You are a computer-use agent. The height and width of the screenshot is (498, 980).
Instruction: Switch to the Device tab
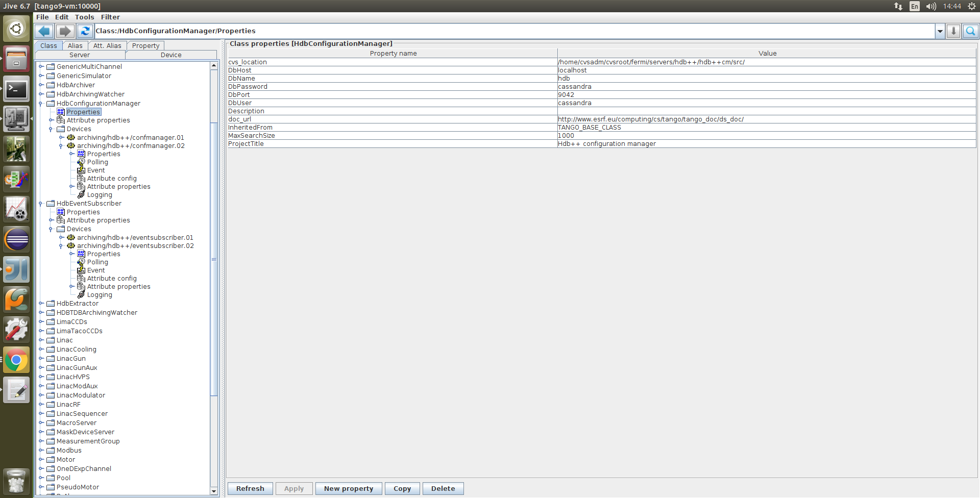point(171,55)
